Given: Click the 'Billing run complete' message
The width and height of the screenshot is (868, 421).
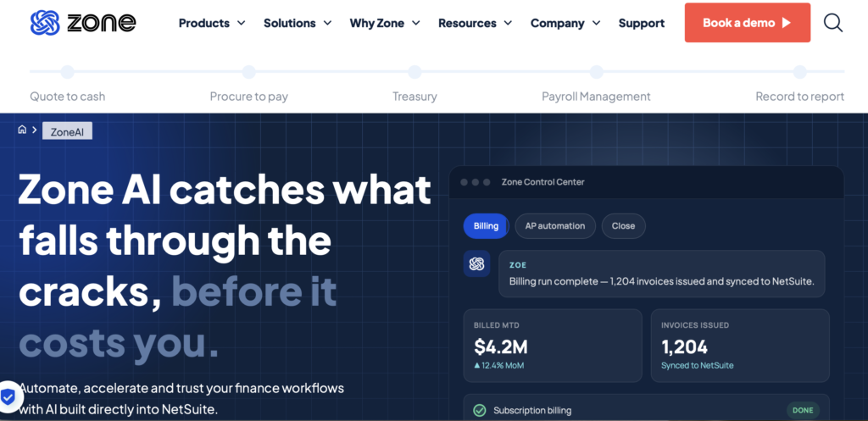Looking at the screenshot, I should tap(661, 281).
